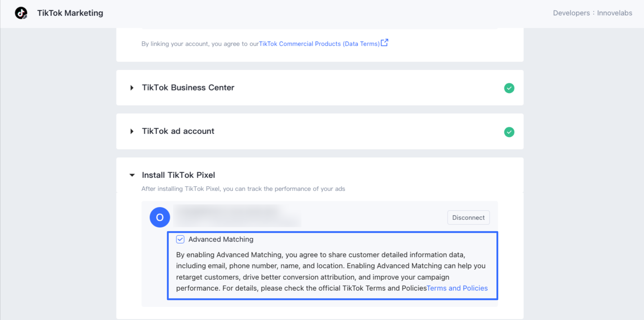
Task: Uncheck the Advanced Matching checkbox
Action: click(180, 239)
